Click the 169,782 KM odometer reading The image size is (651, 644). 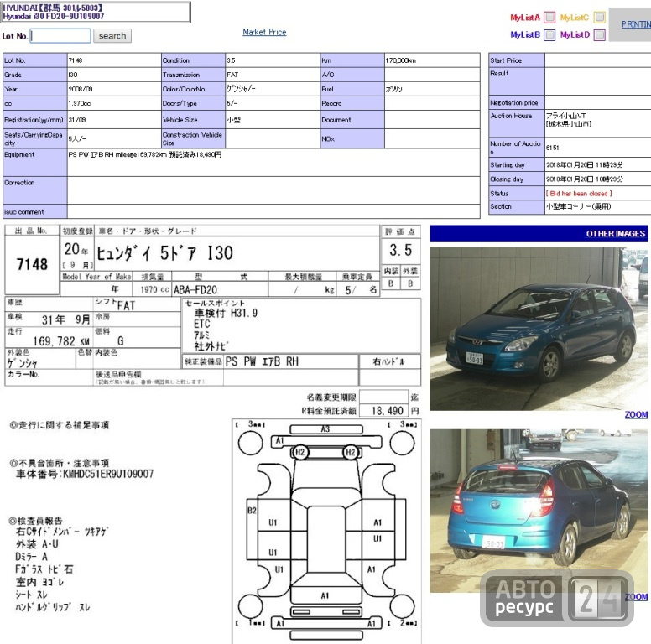pyautogui.click(x=61, y=341)
